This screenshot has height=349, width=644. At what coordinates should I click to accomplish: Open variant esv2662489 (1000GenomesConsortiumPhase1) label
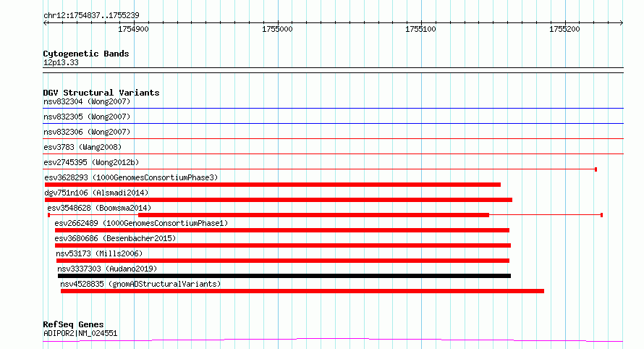(x=141, y=223)
